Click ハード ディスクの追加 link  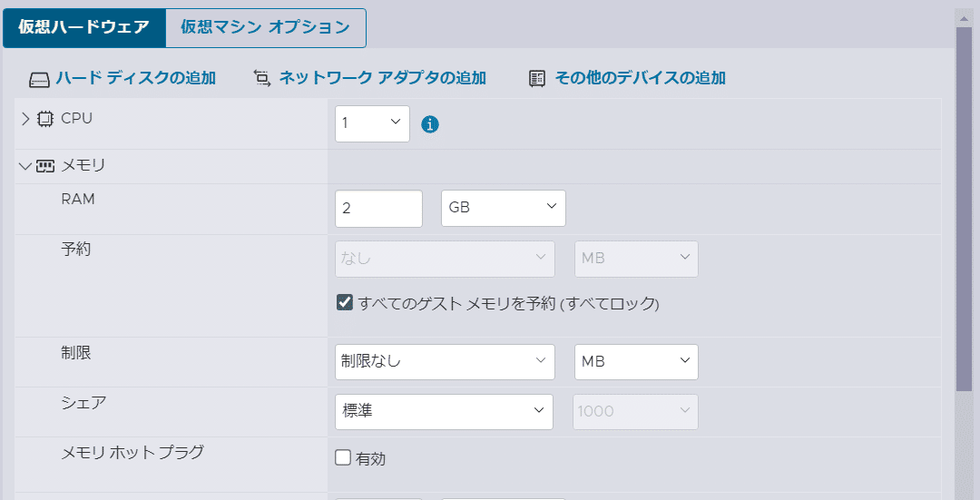coord(135,78)
